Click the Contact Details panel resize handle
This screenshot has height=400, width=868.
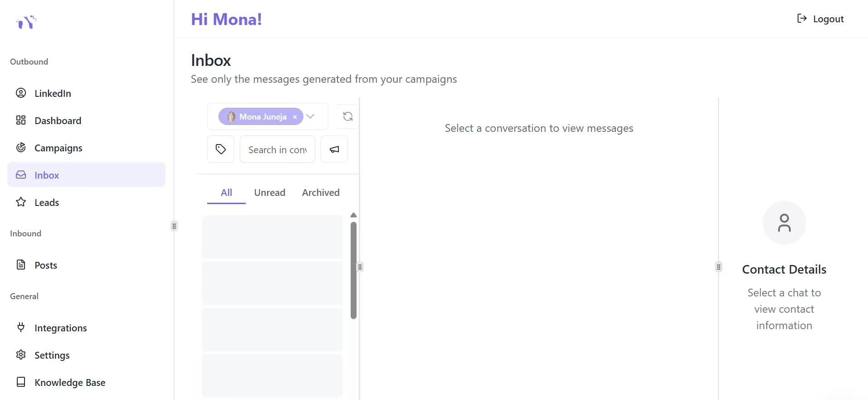click(719, 267)
